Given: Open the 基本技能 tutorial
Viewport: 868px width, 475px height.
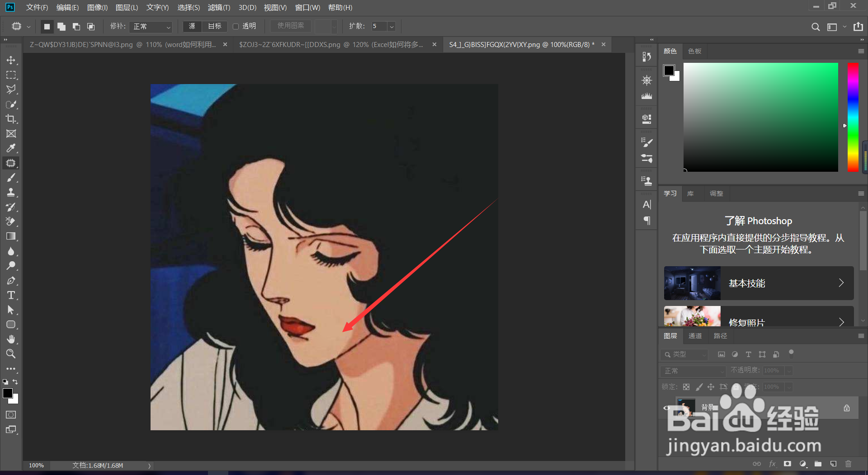Looking at the screenshot, I should [x=759, y=283].
